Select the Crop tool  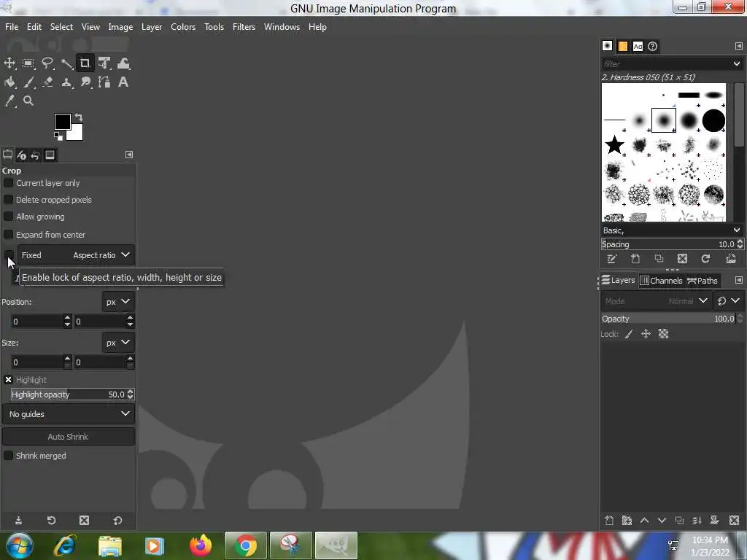click(85, 63)
